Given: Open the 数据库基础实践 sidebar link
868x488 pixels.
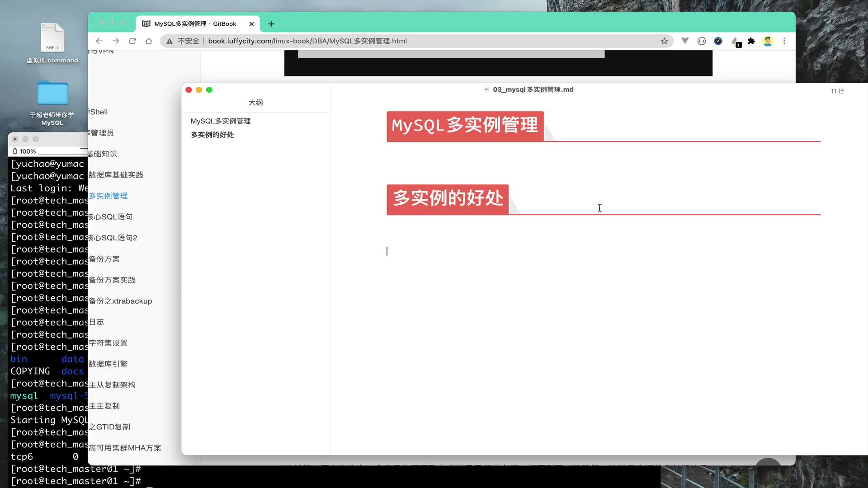Looking at the screenshot, I should click(116, 175).
